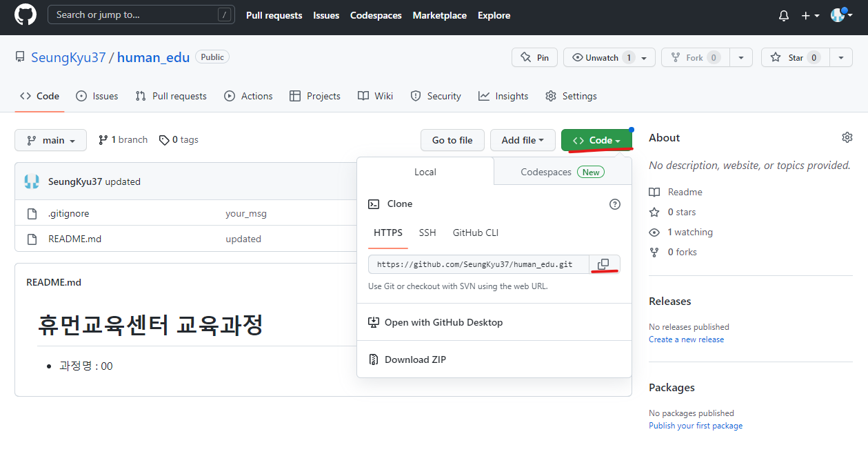This screenshot has height=454, width=868.
Task: Open the user avatar menu
Action: pos(842,15)
